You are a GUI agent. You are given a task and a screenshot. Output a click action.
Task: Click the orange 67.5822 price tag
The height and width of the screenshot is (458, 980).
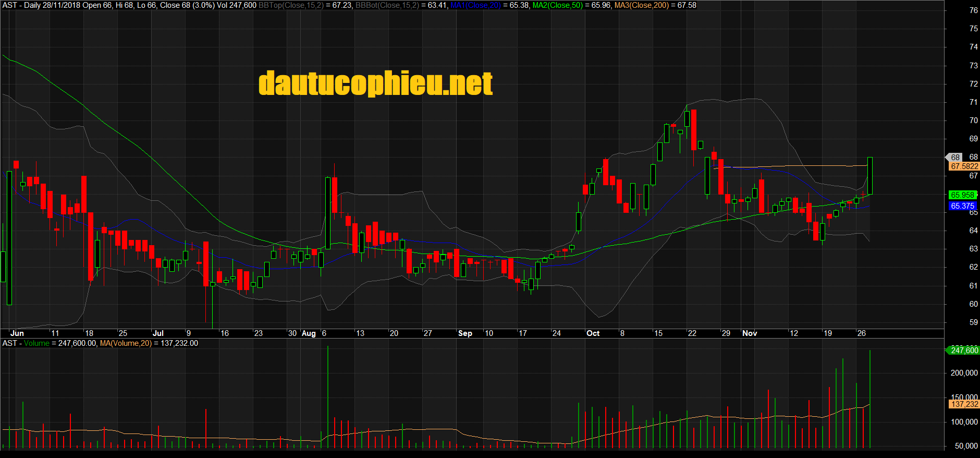pyautogui.click(x=964, y=166)
